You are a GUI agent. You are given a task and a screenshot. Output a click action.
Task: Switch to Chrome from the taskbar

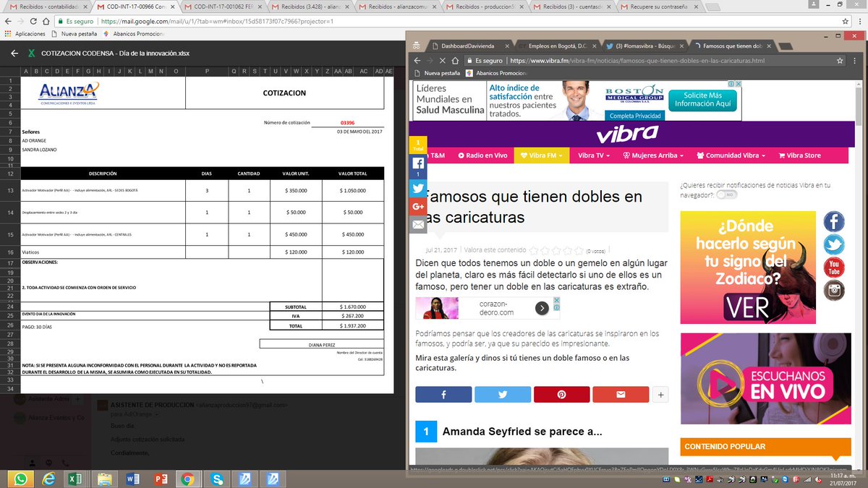tap(187, 478)
